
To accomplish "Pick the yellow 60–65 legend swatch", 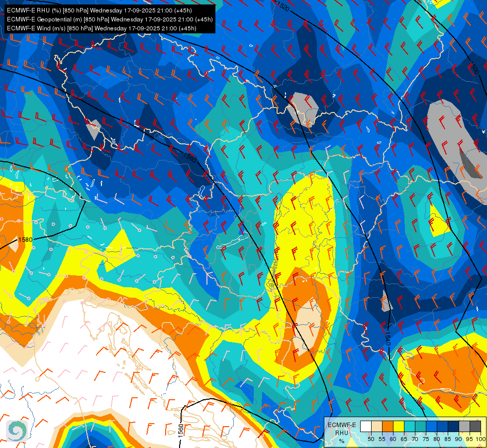I will [x=399, y=426].
